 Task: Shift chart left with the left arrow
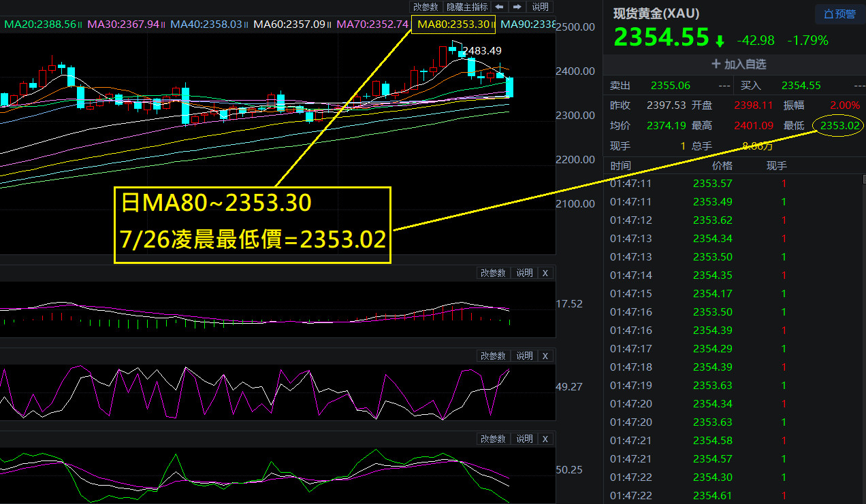500,7
